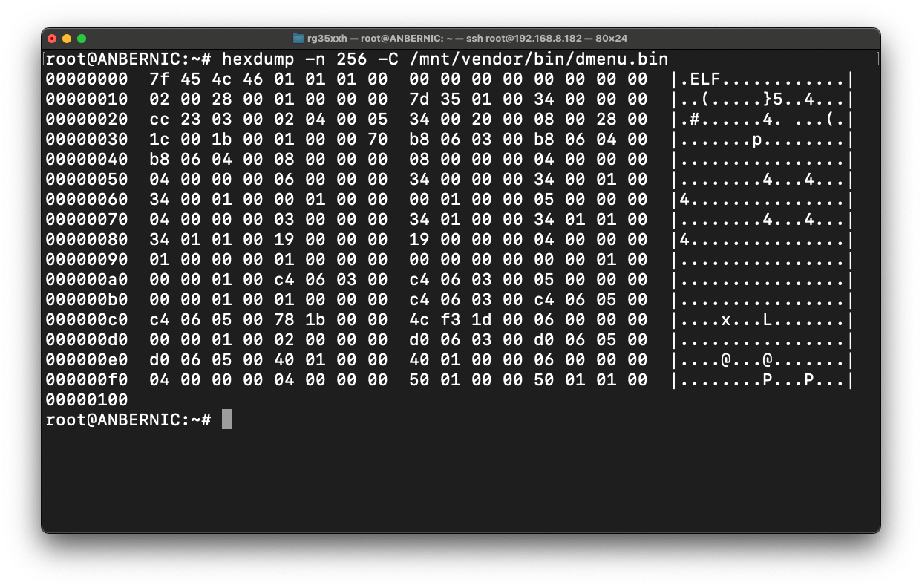
Task: Click offset 000000d0 at row start
Action: click(87, 339)
